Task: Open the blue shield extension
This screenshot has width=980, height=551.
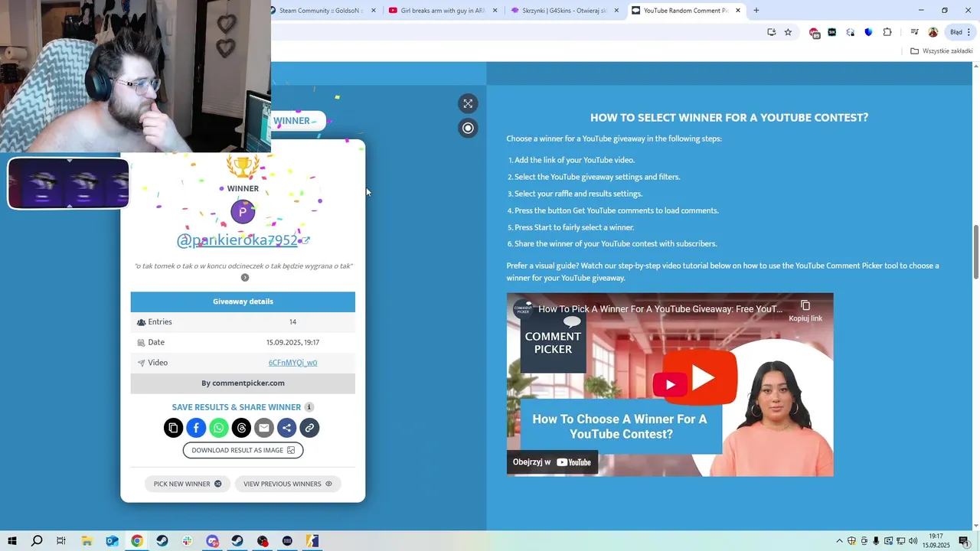Action: (x=868, y=32)
